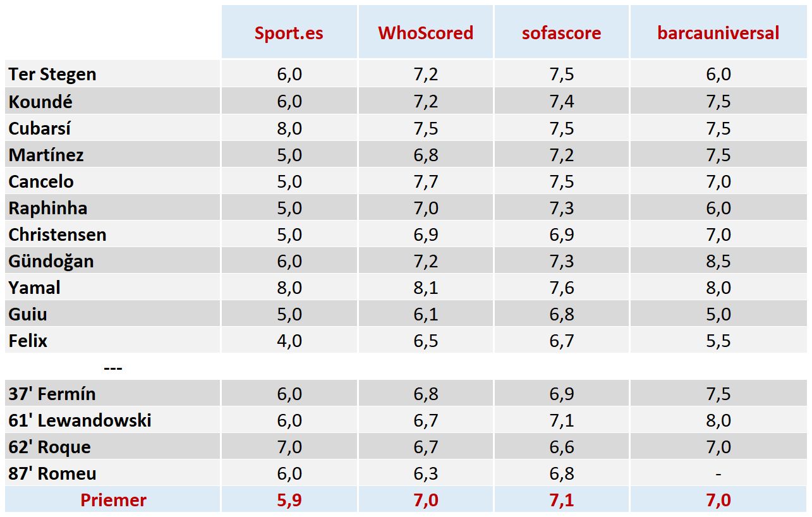Select Romeu's empty barcauniversal dash cell
Image resolution: width=812 pixels, height=517 pixels.
pyautogui.click(x=718, y=473)
